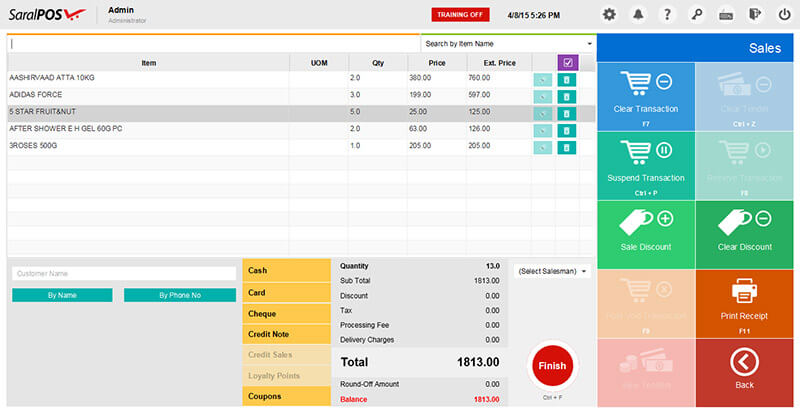Click into the Customer Name field
The width and height of the screenshot is (800, 413).
(123, 273)
